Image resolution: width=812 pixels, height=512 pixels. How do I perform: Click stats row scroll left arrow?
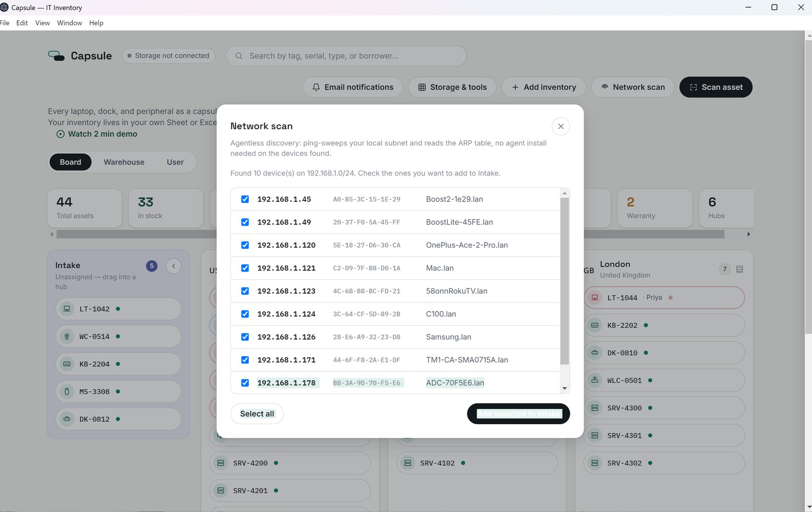point(51,234)
